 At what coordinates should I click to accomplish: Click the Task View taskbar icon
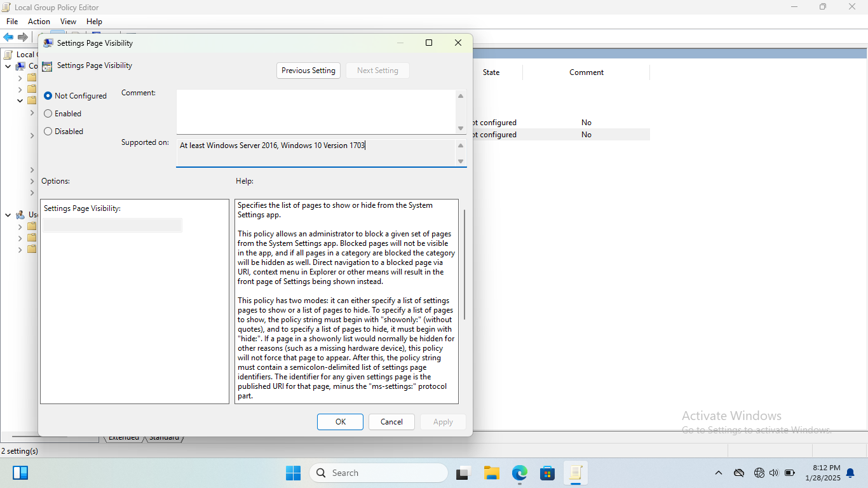[463, 473]
